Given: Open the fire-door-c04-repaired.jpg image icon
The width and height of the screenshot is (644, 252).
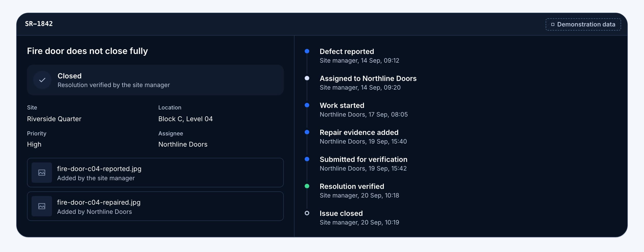Looking at the screenshot, I should coord(42,206).
